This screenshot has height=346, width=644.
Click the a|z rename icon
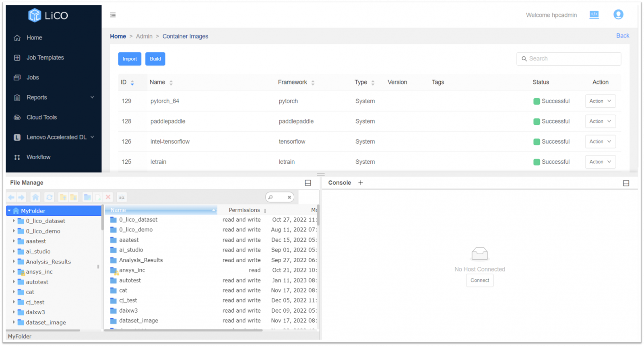[x=122, y=197]
